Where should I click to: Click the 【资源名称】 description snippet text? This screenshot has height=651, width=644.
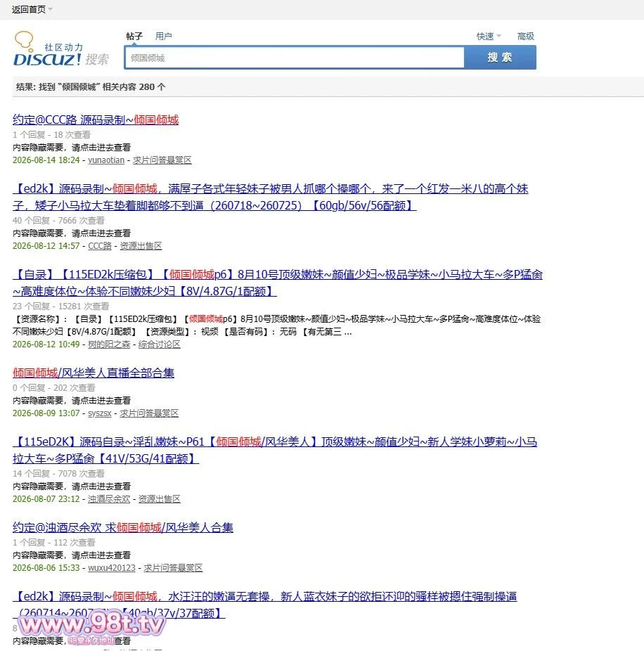[276, 325]
